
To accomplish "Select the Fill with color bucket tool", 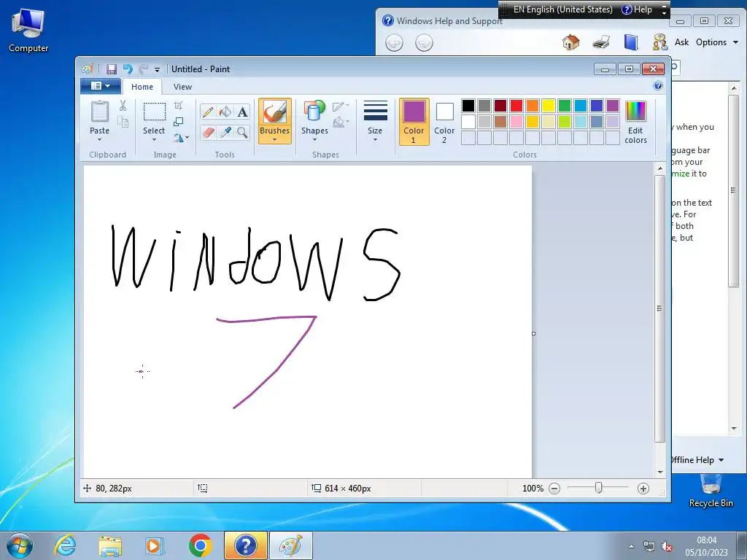I will 225,112.
